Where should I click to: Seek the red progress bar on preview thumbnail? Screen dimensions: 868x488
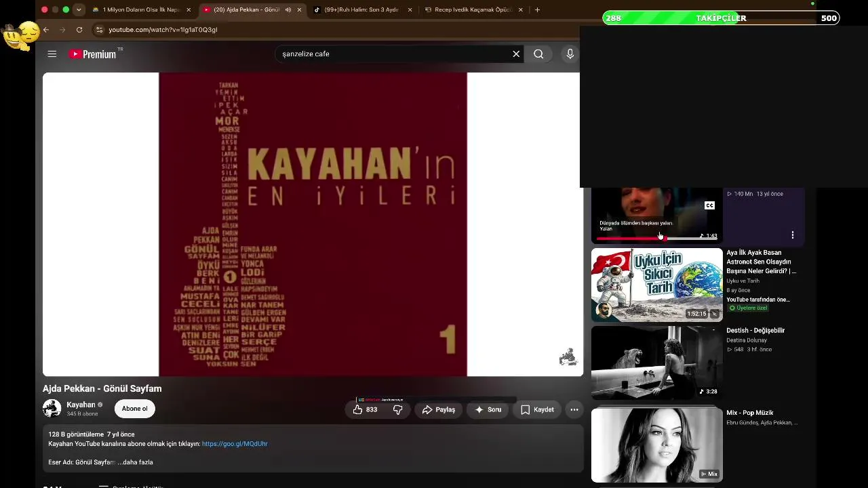[x=656, y=239]
